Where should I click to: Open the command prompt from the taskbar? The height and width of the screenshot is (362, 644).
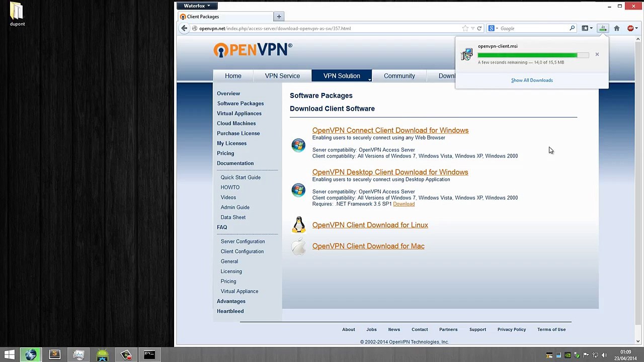pos(149,355)
